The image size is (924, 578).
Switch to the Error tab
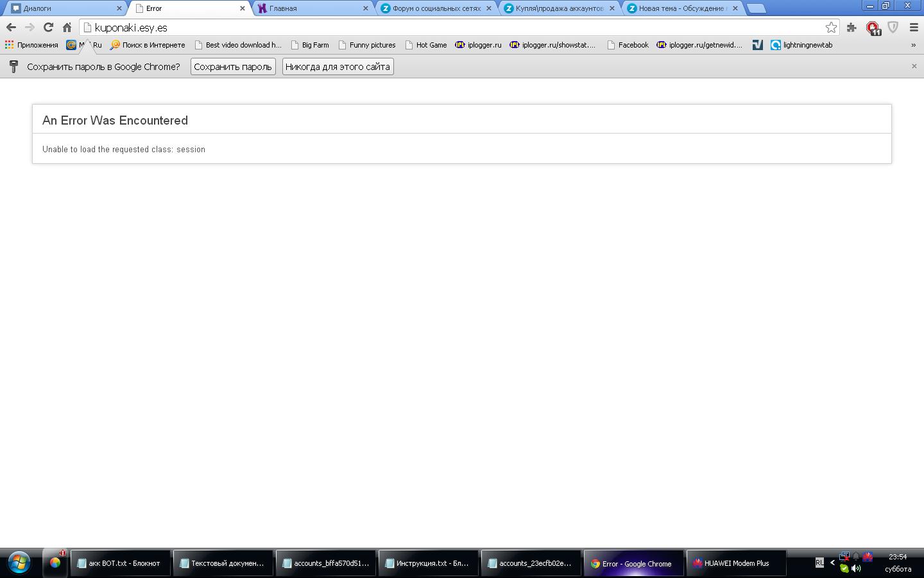(x=189, y=8)
